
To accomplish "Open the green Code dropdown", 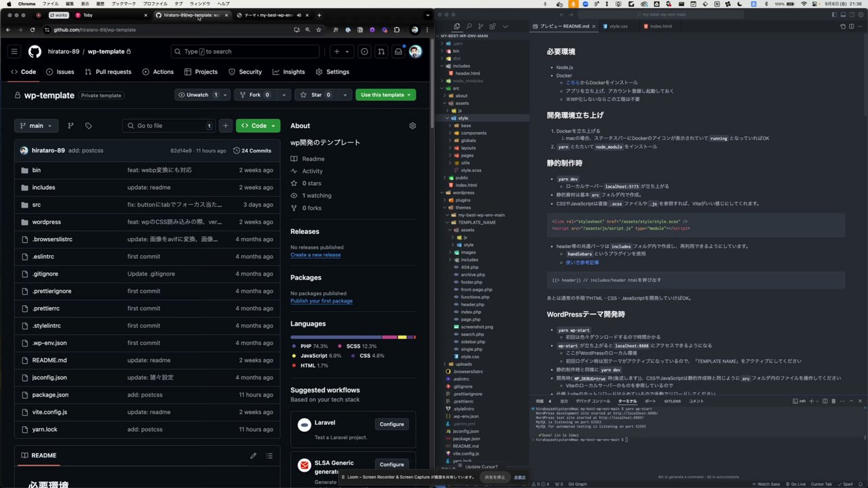I will pos(258,125).
